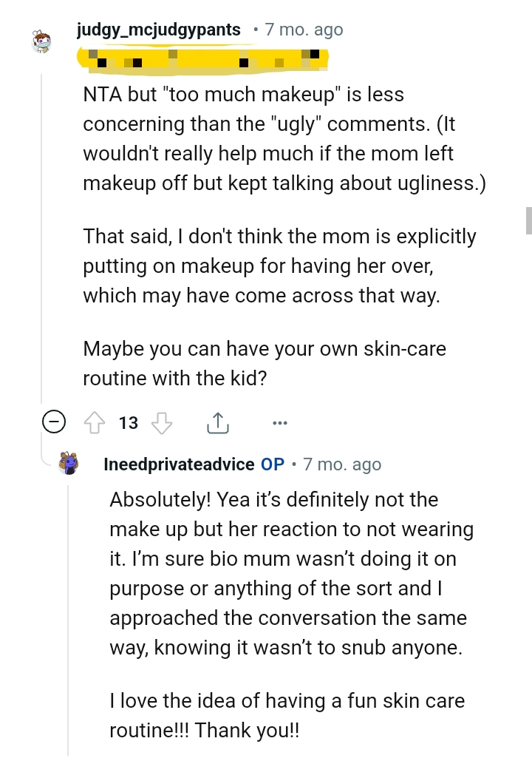The image size is (532, 761).
Task: Click the blue OP badge
Action: click(x=273, y=464)
